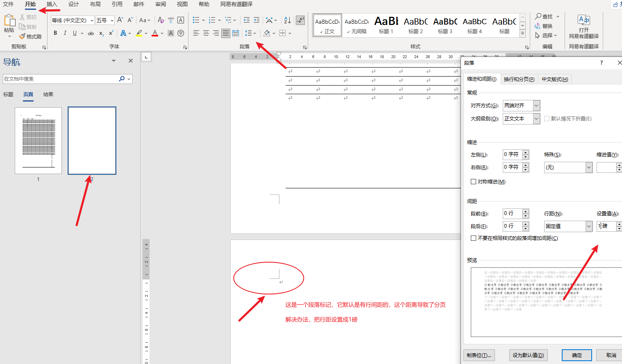622x364 pixels.
Task: Align text left in ribbon
Action: click(196, 33)
